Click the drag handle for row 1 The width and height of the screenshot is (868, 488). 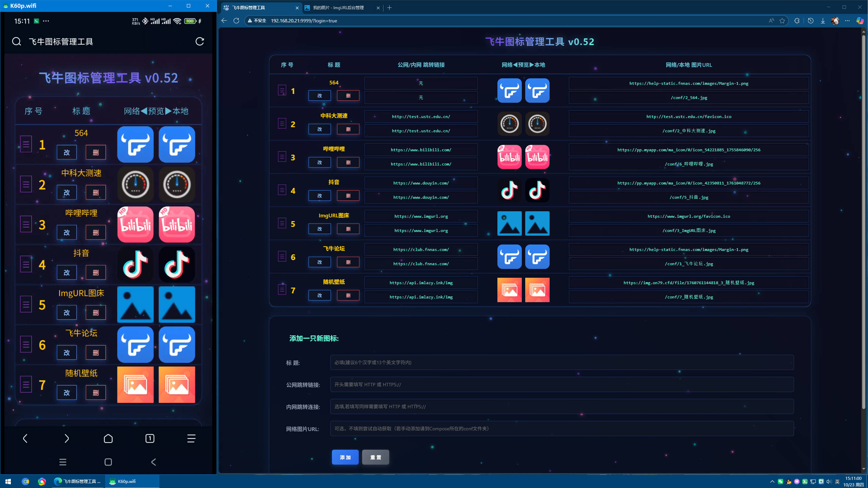click(282, 90)
